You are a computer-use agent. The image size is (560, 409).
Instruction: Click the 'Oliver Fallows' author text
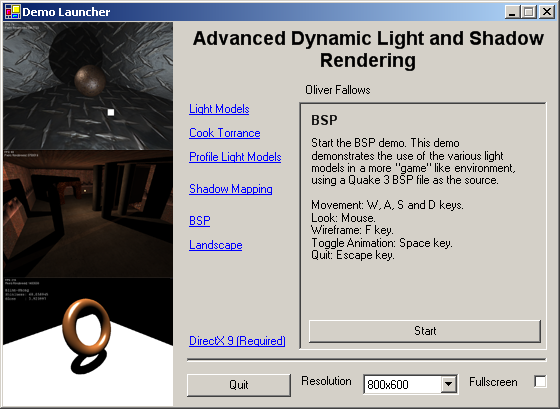click(x=338, y=90)
